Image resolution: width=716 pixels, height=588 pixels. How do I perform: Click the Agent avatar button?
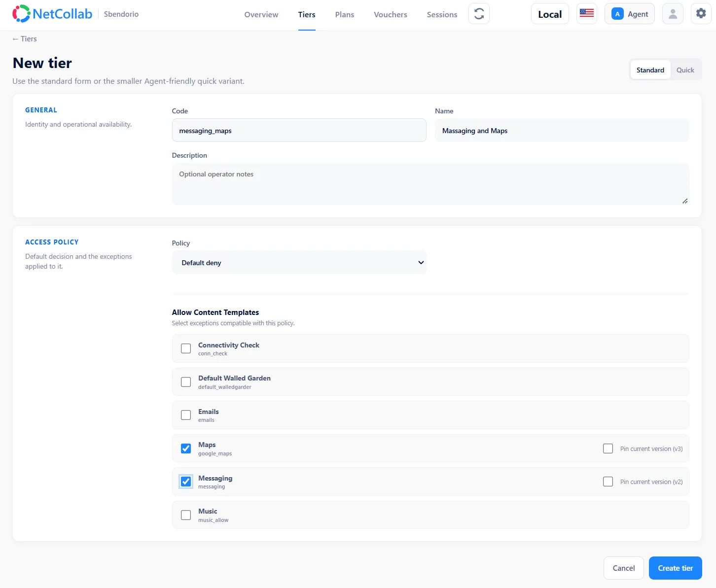[630, 14]
